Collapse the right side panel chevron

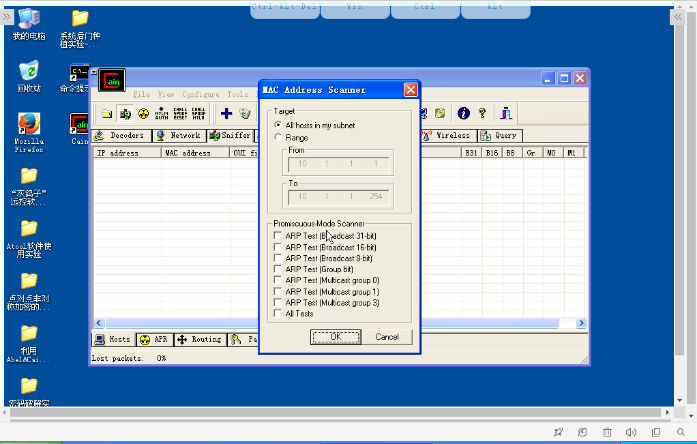(678, 17)
